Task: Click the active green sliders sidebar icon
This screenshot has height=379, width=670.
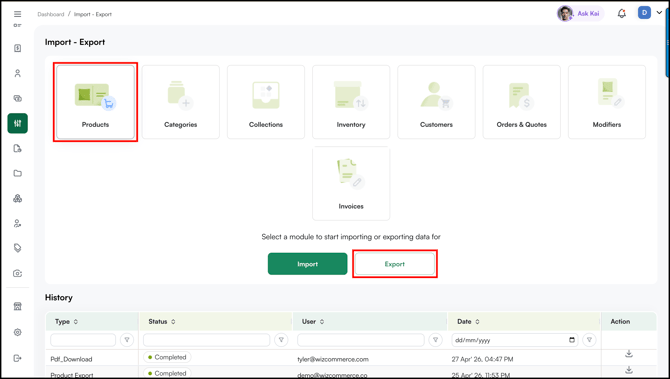Action: click(x=18, y=123)
